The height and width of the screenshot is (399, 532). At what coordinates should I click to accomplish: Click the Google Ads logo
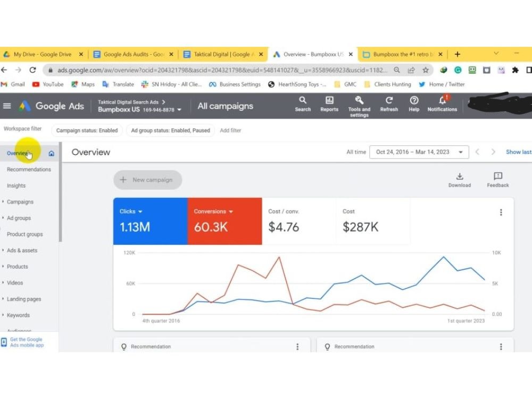click(51, 106)
